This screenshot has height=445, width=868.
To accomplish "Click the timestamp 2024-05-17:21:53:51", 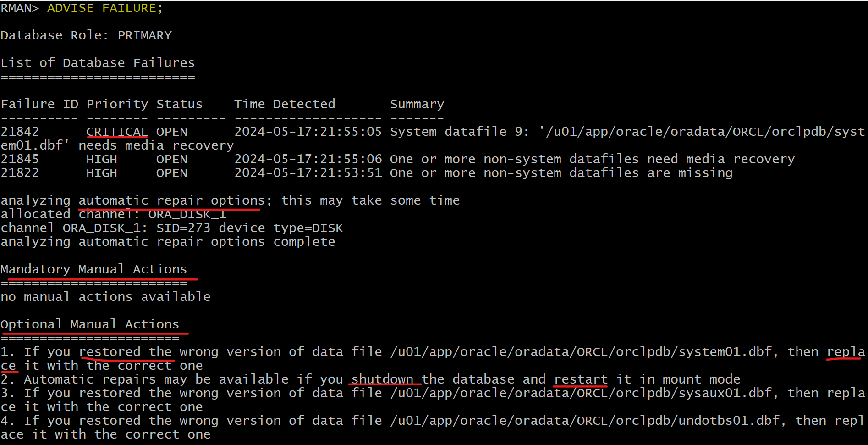I will (x=308, y=173).
